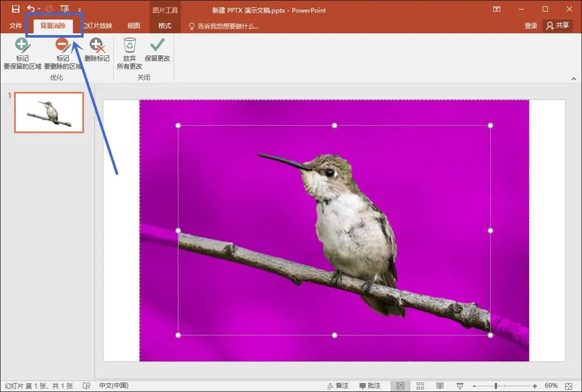Expand Customize Quick Access Toolbar dropdown
The image size is (582, 392).
tap(80, 10)
